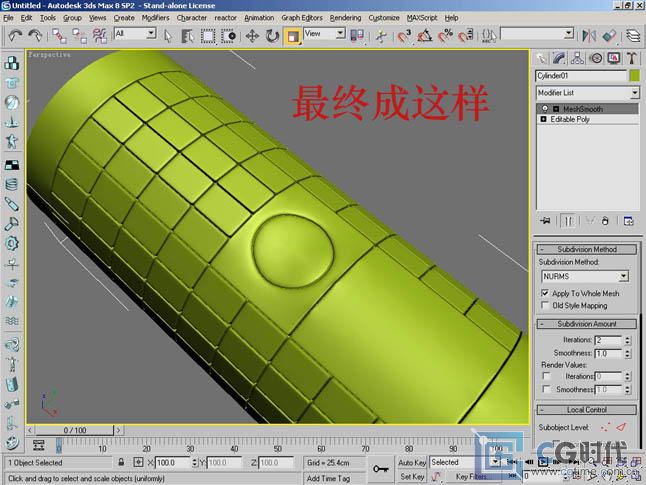Click the Set Key button
646x485 pixels.
(x=412, y=477)
